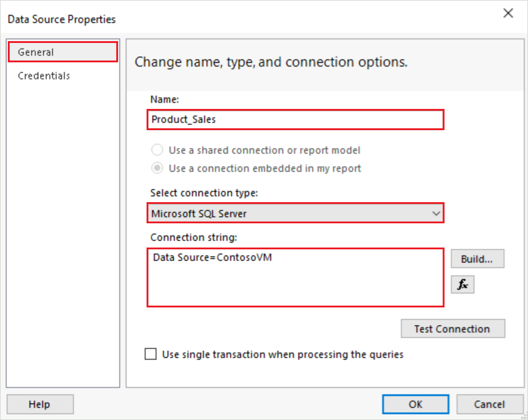Click the Build button
528x420 pixels.
coord(477,259)
